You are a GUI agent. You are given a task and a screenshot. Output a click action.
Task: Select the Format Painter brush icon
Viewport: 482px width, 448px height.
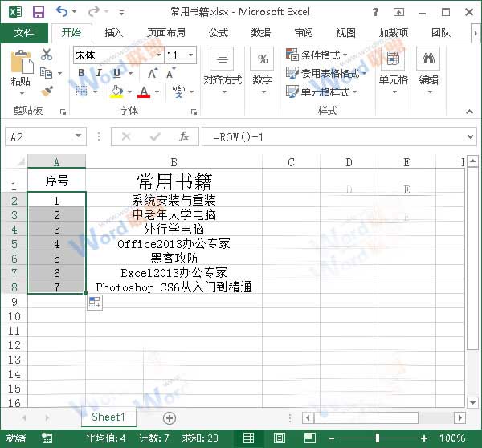[x=47, y=91]
